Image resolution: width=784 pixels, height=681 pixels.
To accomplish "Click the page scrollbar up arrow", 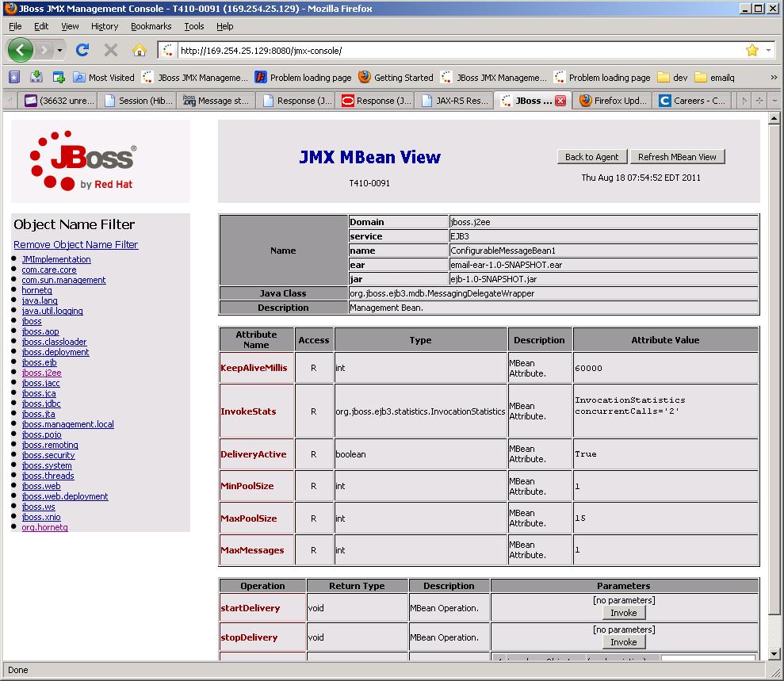I will pos(774,118).
